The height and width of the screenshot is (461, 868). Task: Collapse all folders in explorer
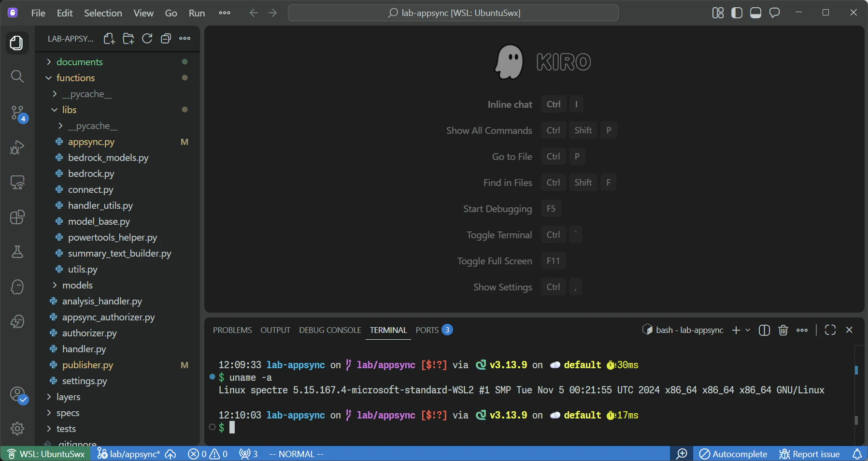coord(166,39)
